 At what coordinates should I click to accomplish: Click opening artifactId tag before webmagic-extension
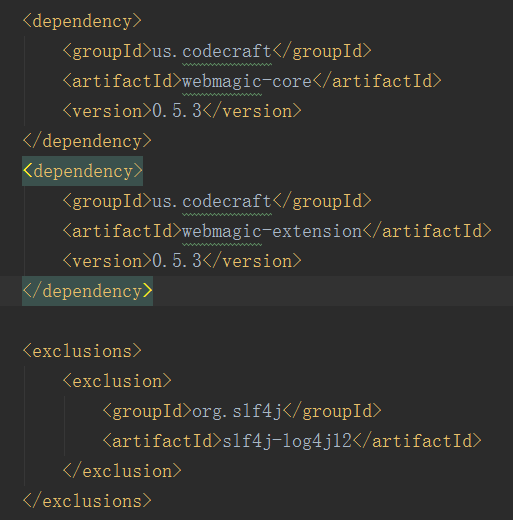click(x=122, y=232)
